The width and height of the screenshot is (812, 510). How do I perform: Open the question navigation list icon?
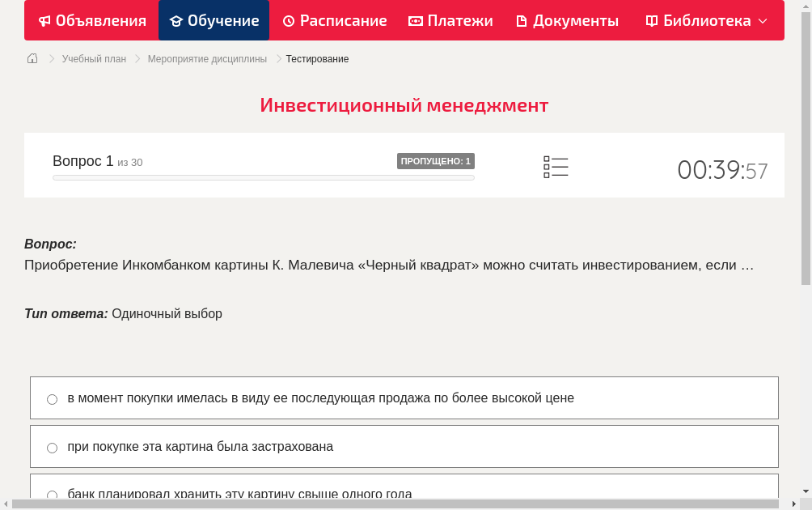556,167
